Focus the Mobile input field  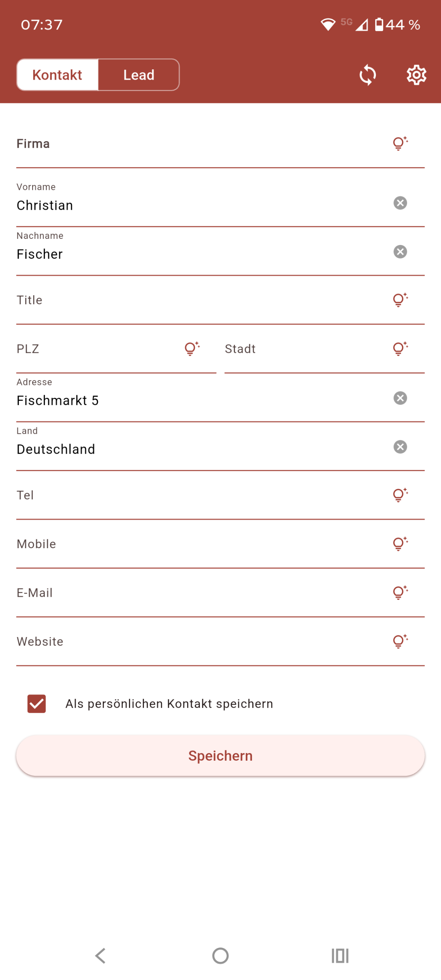pyautogui.click(x=220, y=544)
